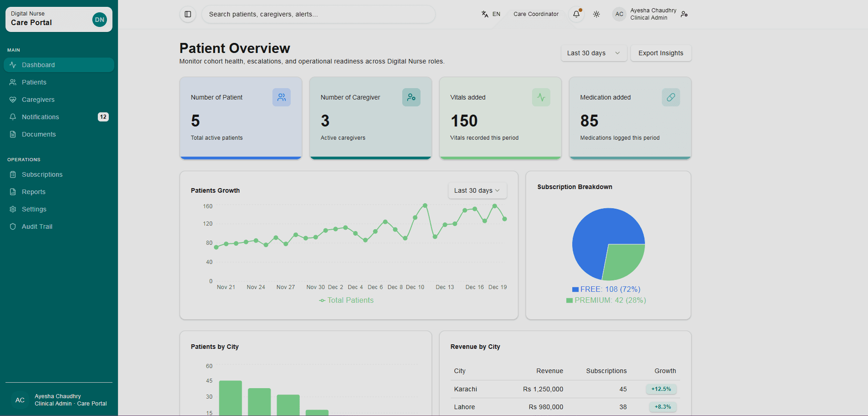The width and height of the screenshot is (868, 416).
Task: Click the patients icon in Number of Patient card
Action: pos(282,97)
